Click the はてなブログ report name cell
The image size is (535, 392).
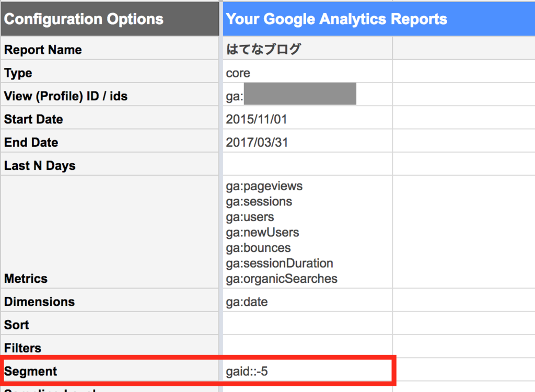pyautogui.click(x=307, y=50)
